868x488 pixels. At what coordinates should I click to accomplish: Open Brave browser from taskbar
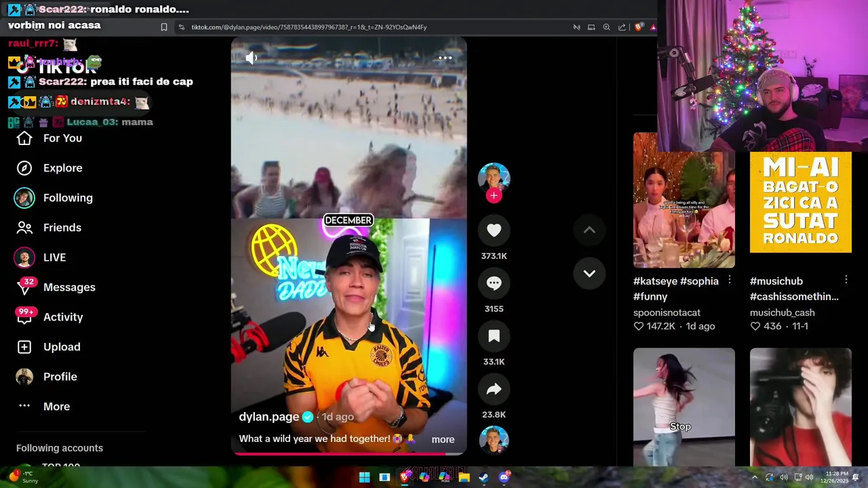click(405, 477)
